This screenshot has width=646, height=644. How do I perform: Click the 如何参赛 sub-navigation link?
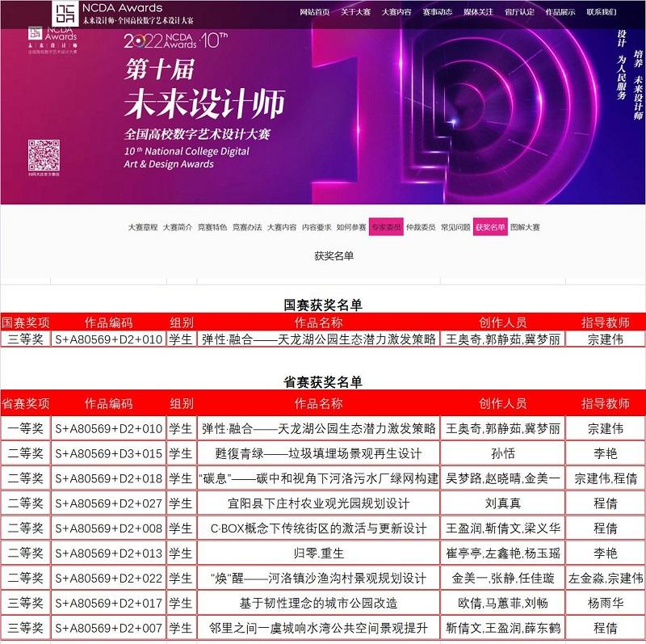351,228
